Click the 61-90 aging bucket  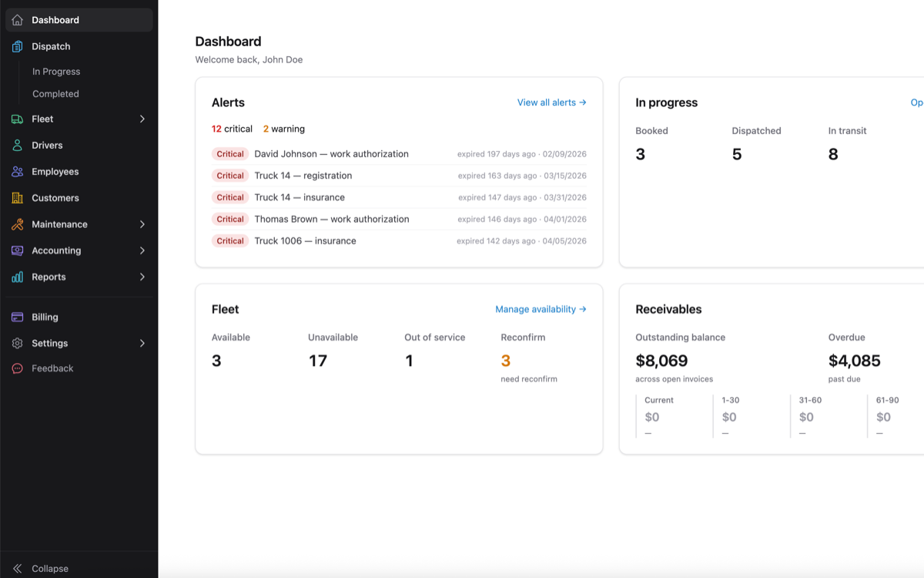click(x=896, y=416)
